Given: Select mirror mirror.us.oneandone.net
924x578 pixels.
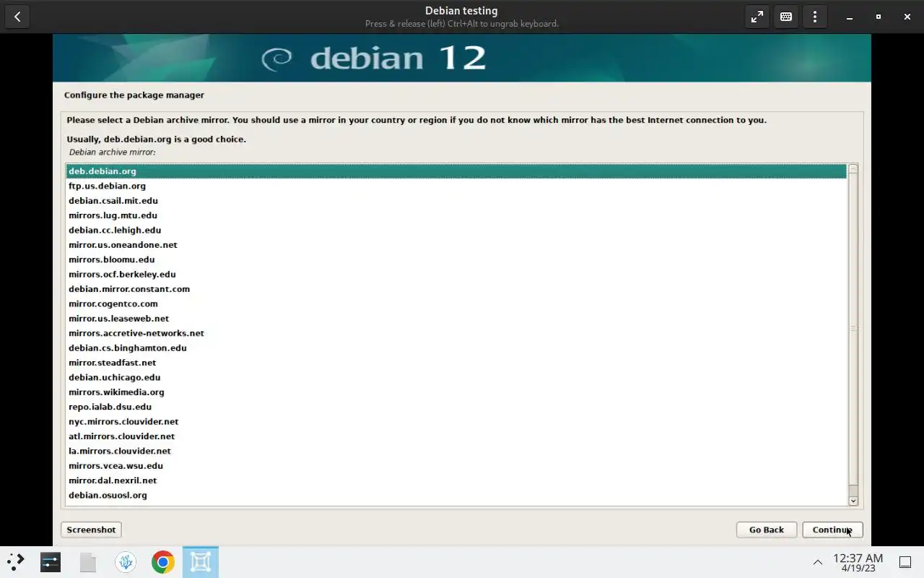Looking at the screenshot, I should [456, 245].
